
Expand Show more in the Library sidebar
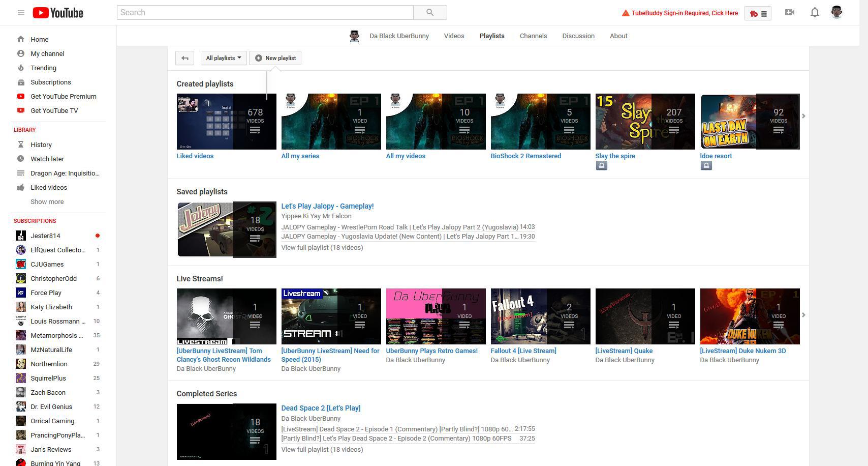[47, 201]
